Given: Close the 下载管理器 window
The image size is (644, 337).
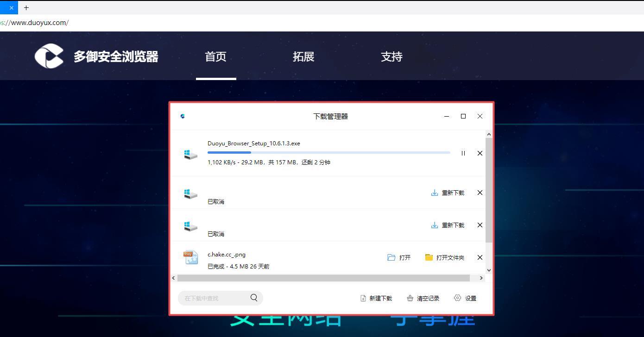Looking at the screenshot, I should coord(480,116).
